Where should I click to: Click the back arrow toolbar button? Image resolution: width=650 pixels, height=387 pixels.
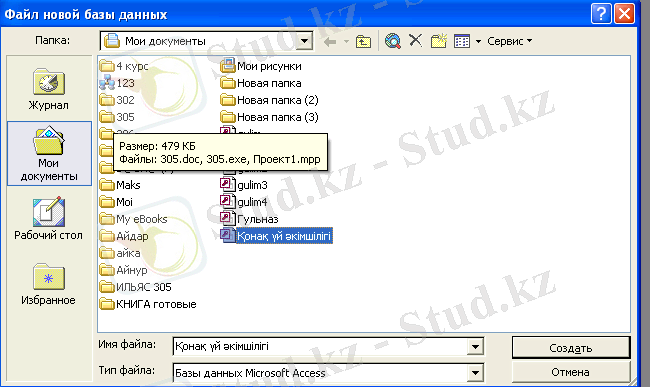pyautogui.click(x=330, y=41)
